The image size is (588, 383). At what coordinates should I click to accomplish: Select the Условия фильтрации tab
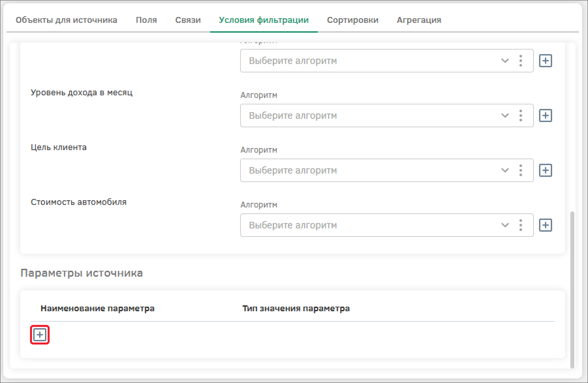pyautogui.click(x=264, y=20)
